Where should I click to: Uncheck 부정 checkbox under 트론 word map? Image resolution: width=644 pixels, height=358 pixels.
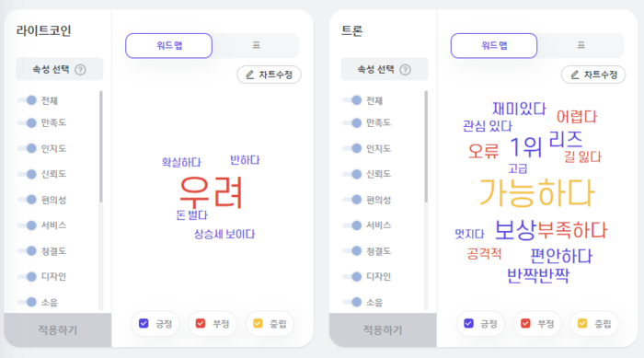[525, 323]
